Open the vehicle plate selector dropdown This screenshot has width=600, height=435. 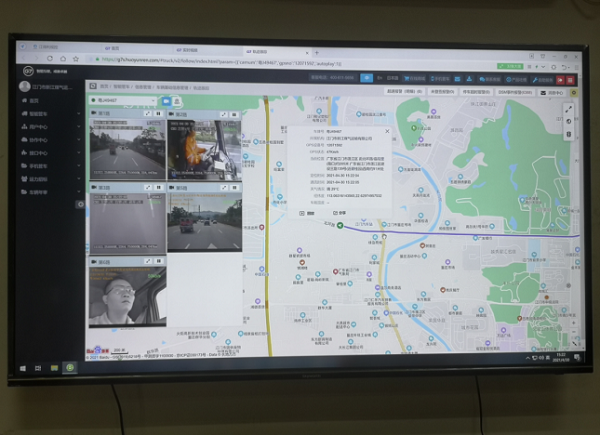123,100
